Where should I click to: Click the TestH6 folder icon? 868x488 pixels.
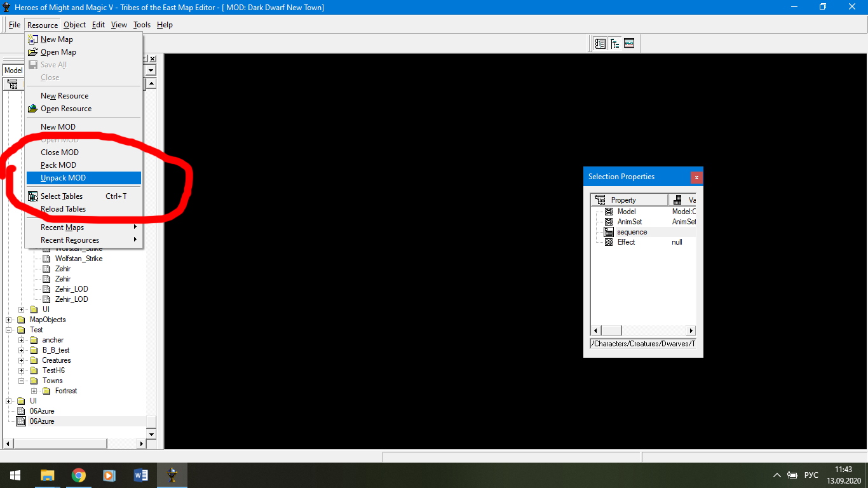[x=34, y=370]
